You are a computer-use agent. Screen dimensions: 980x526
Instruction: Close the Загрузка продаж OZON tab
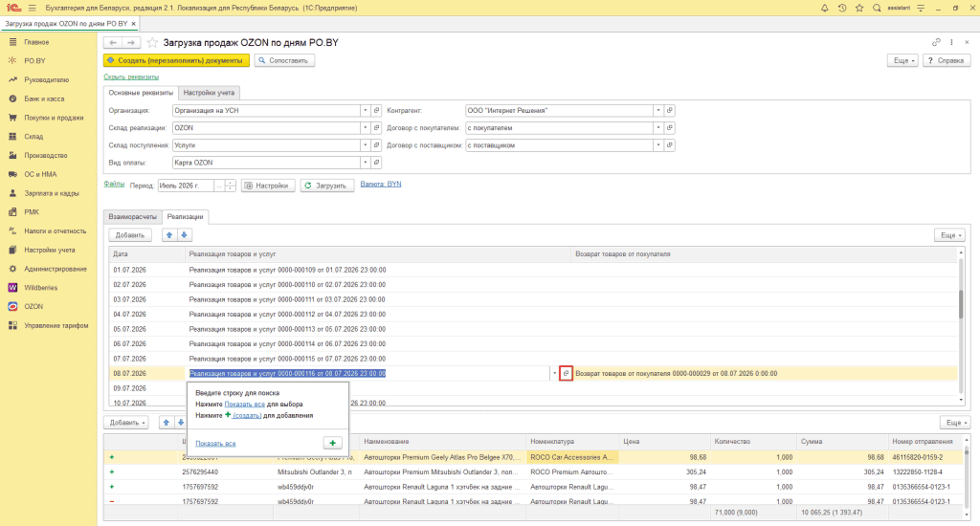pos(133,24)
